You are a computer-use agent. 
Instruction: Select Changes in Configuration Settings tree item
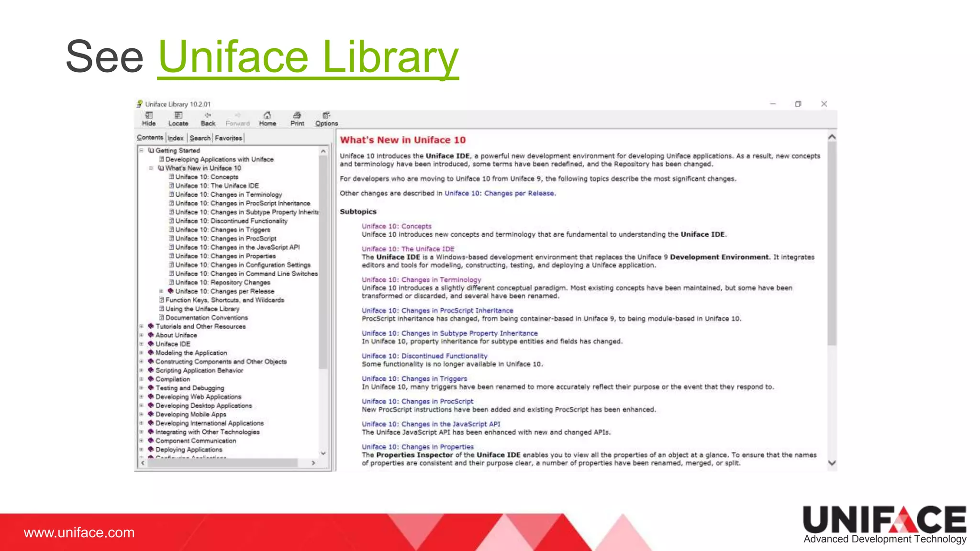(243, 264)
